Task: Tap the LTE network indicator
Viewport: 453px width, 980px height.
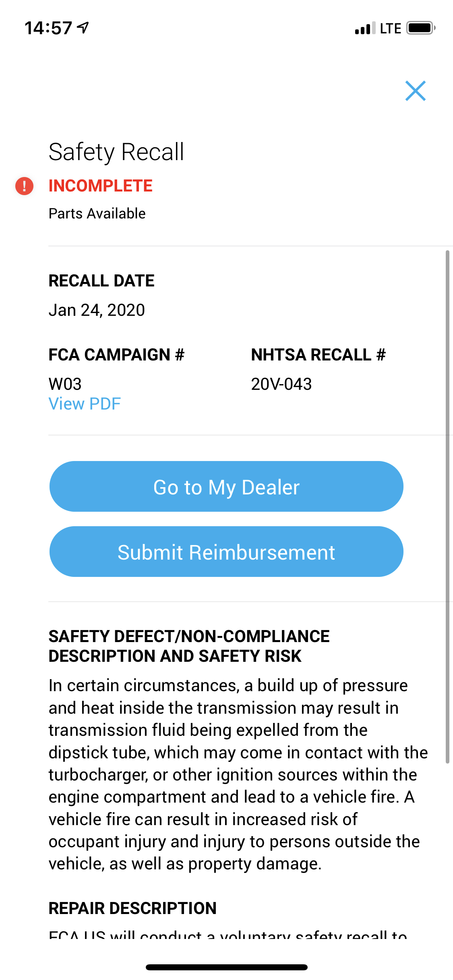Action: click(390, 29)
